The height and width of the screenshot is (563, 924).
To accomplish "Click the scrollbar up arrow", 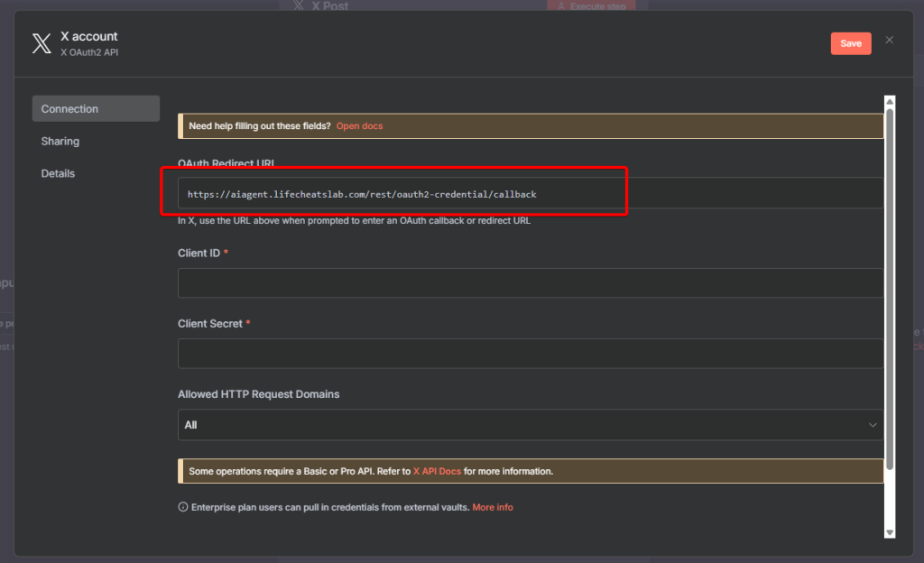I will point(889,102).
